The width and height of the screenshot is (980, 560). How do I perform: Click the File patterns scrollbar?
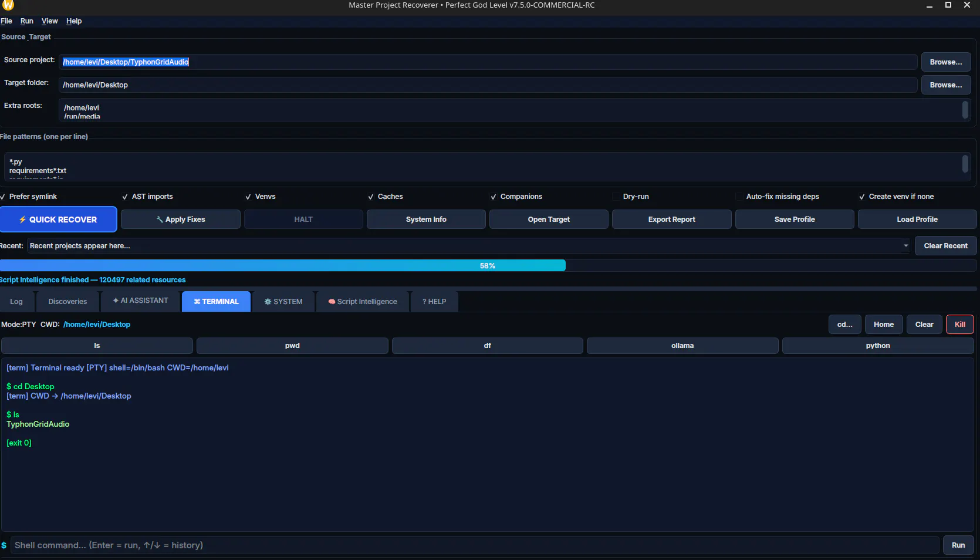tap(965, 164)
